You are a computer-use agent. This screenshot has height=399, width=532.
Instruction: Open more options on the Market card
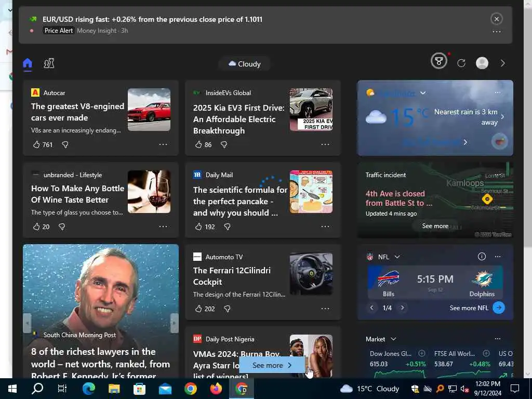click(497, 339)
